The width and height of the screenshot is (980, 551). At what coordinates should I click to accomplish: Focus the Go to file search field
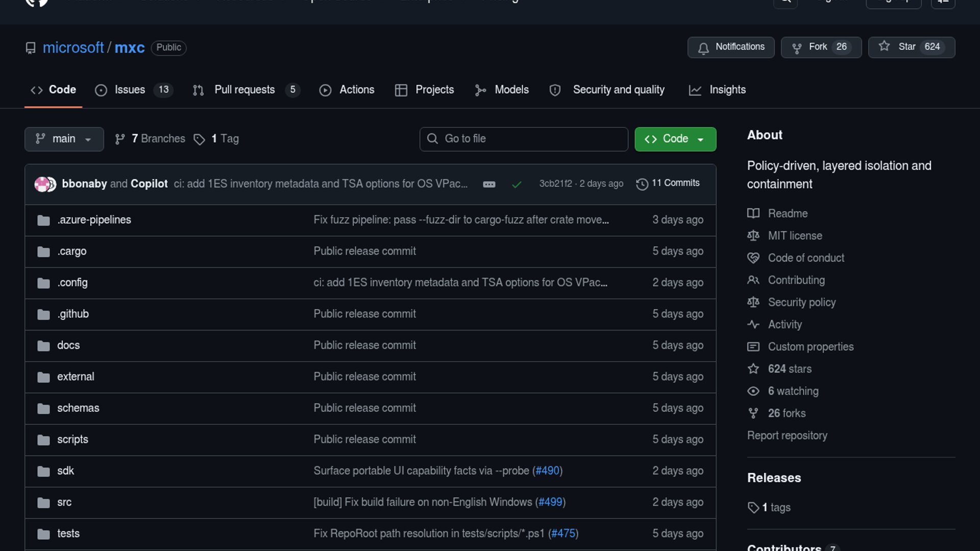coord(524,139)
